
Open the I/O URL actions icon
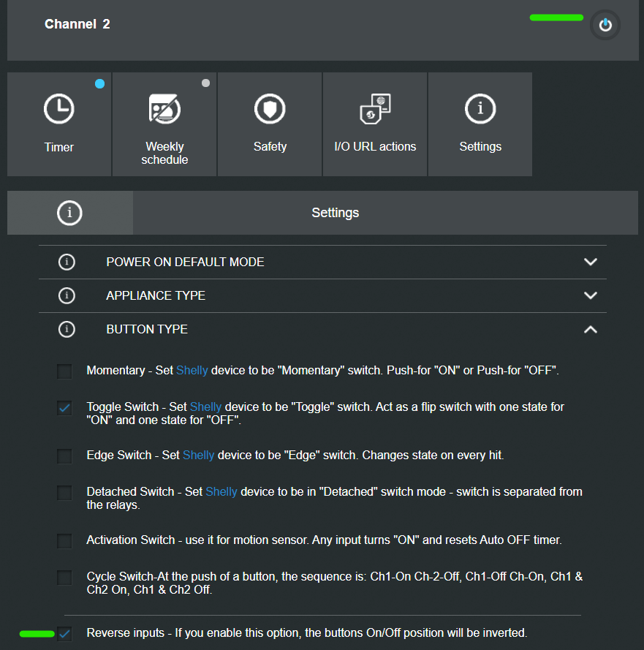tap(375, 110)
